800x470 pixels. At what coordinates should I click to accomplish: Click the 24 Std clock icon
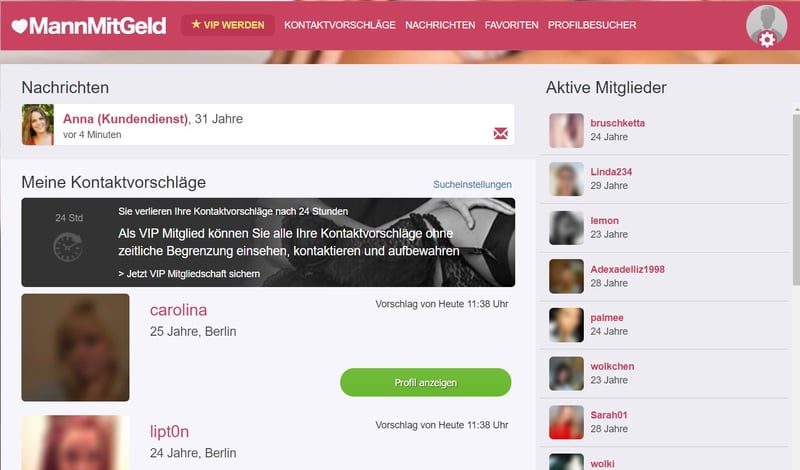(68, 247)
